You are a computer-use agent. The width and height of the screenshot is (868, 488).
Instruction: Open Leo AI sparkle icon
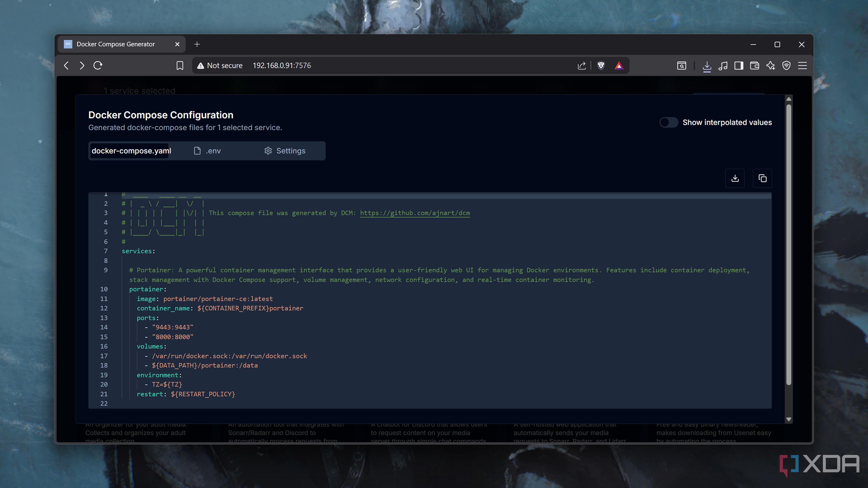click(771, 65)
